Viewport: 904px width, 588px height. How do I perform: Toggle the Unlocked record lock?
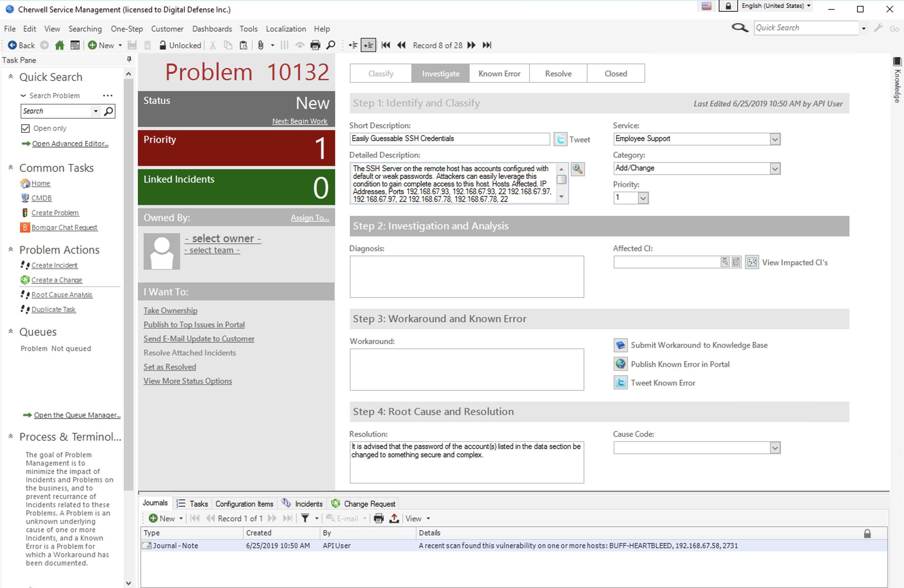(x=180, y=45)
